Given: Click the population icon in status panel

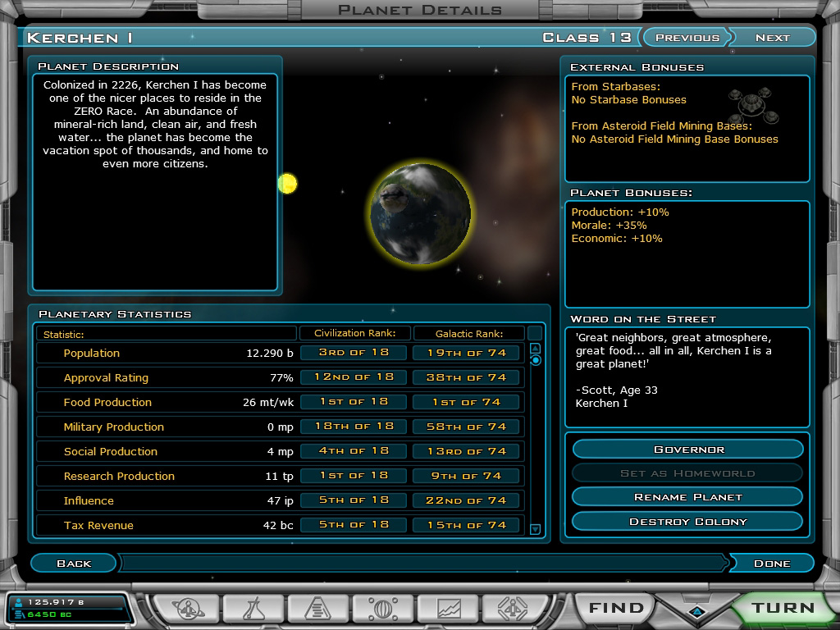Looking at the screenshot, I should pyautogui.click(x=20, y=602).
